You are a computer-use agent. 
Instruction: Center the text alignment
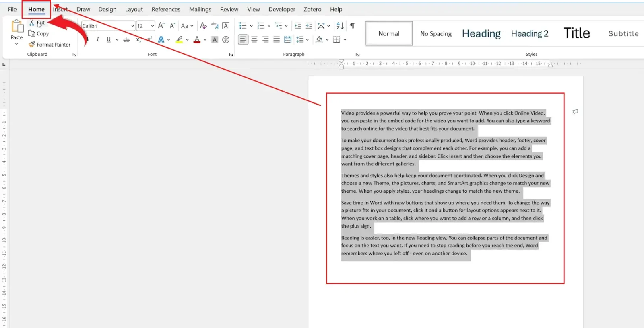(254, 39)
